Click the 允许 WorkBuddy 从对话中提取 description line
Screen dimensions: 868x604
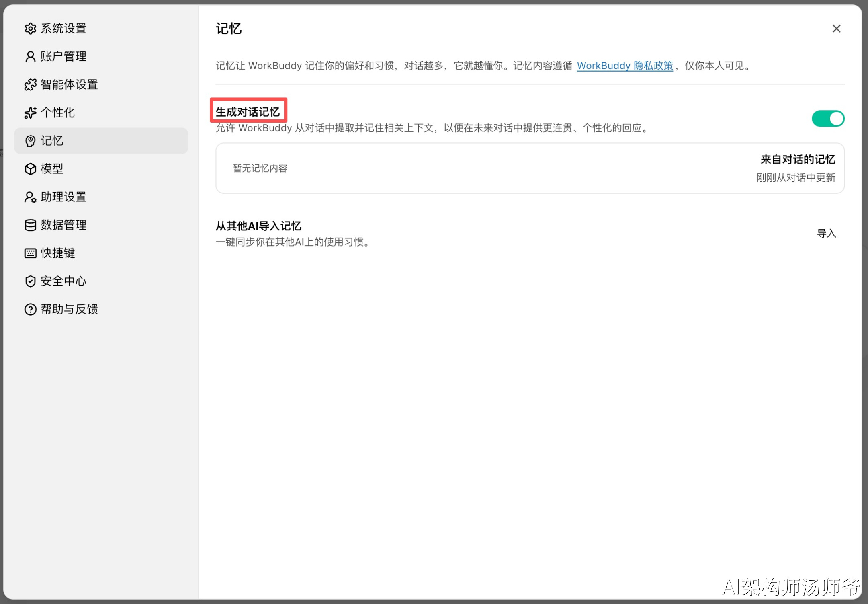coord(433,128)
